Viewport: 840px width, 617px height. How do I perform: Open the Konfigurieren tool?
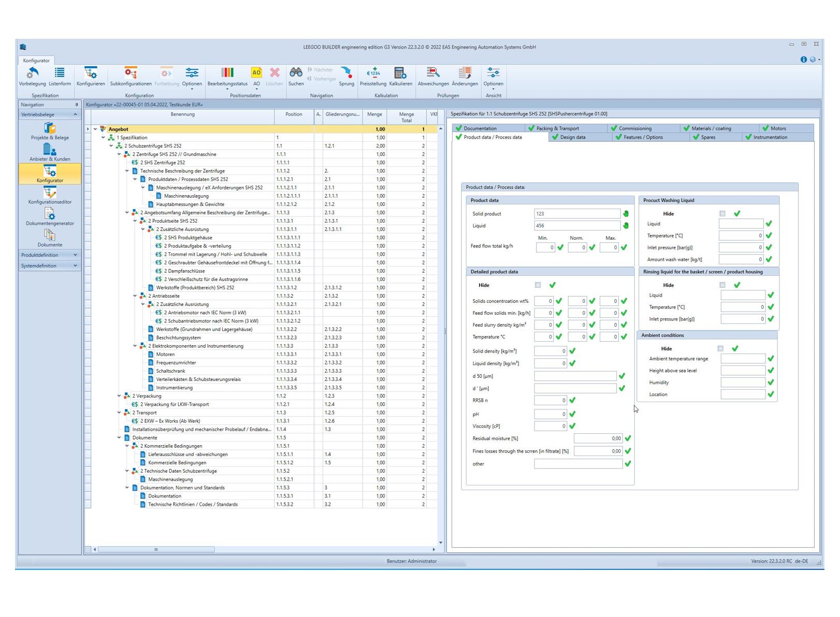pyautogui.click(x=91, y=77)
